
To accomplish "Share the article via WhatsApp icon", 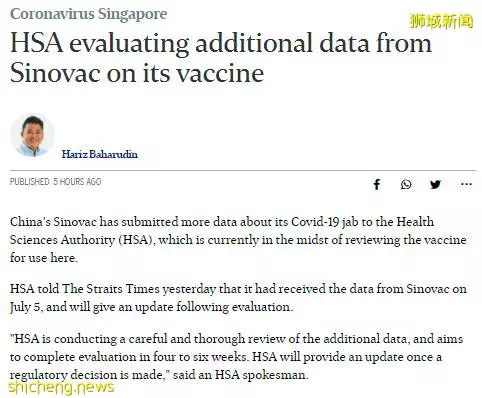I will point(406,184).
